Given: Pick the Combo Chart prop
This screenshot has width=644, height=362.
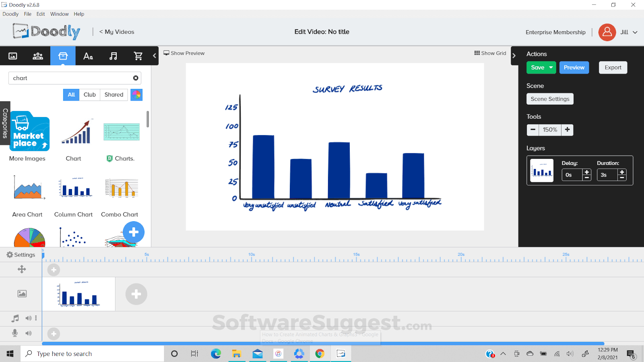Looking at the screenshot, I should (122, 188).
